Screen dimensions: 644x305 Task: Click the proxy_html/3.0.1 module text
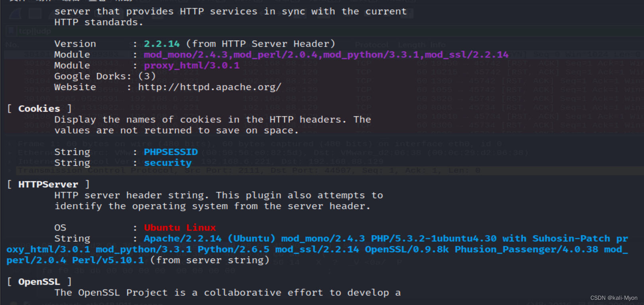coord(192,65)
